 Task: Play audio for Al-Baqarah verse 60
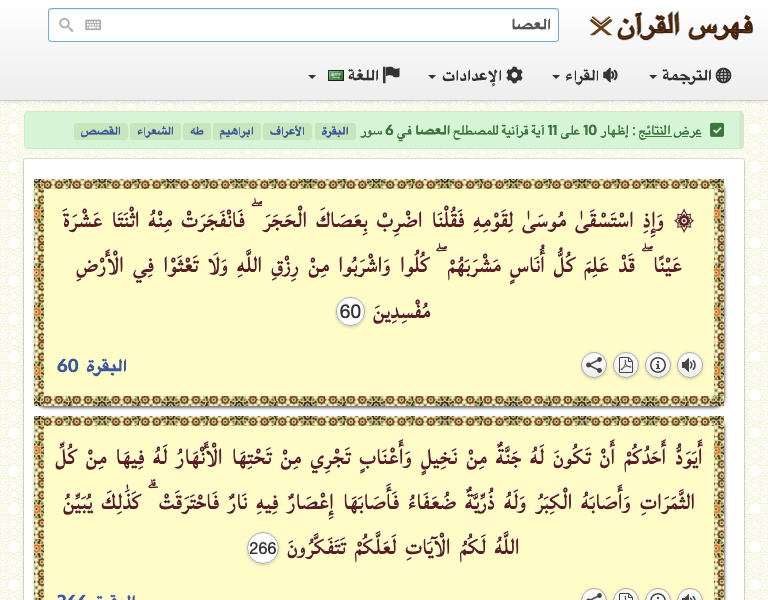coord(690,365)
